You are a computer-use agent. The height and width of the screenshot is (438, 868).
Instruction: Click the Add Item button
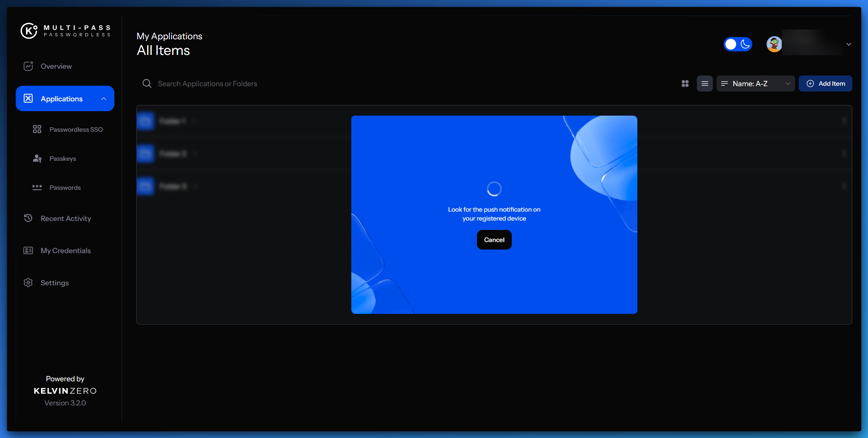click(825, 83)
